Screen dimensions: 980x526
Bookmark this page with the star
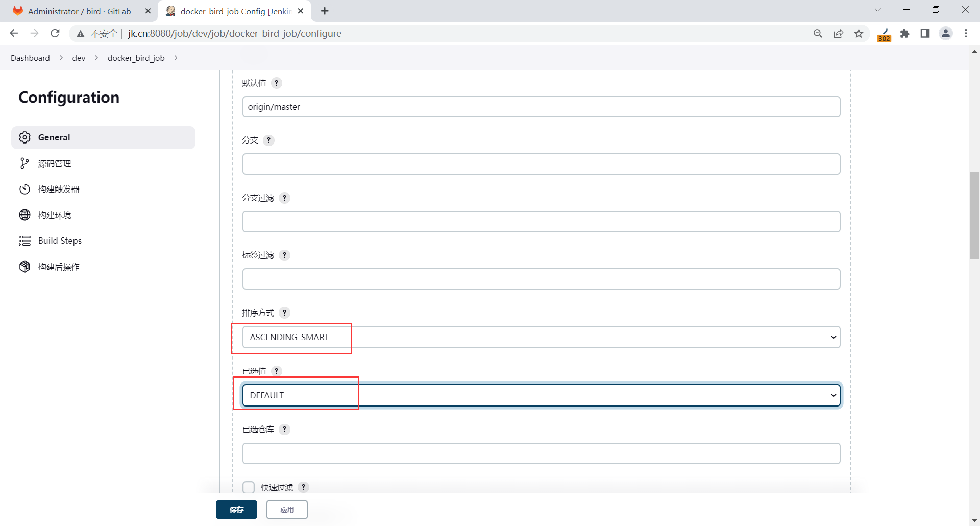[x=859, y=33]
